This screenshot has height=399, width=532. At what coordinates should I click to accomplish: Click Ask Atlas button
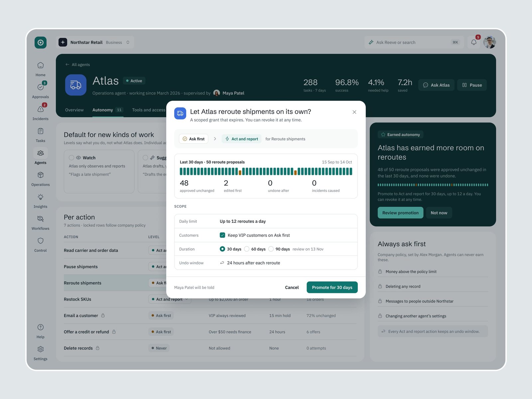coord(436,85)
